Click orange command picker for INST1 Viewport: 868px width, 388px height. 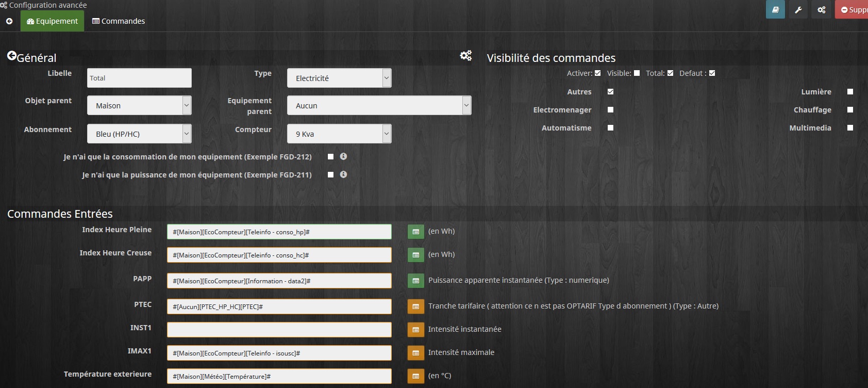[x=416, y=330]
